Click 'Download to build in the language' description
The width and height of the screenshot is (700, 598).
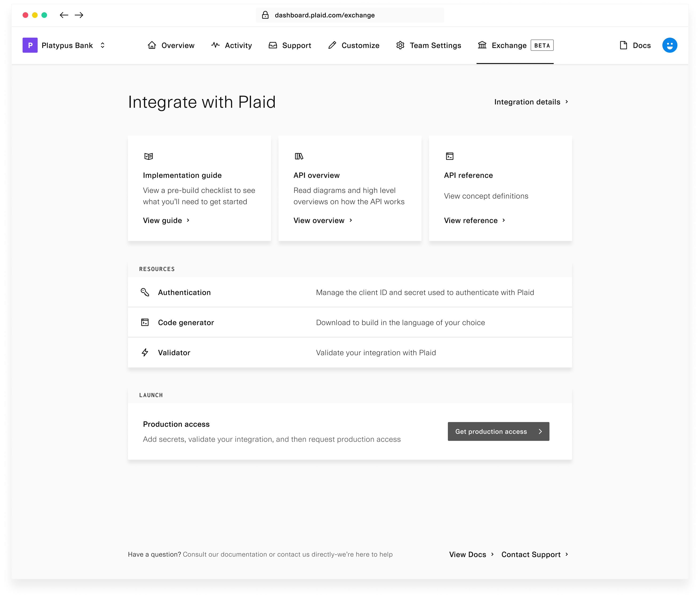click(400, 323)
